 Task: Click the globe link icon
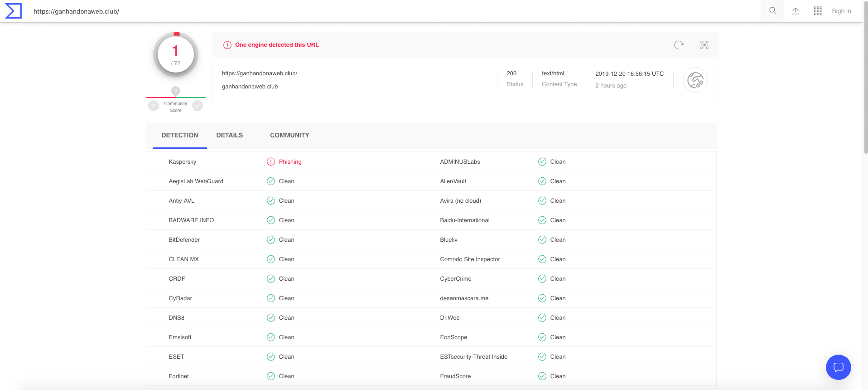click(695, 80)
